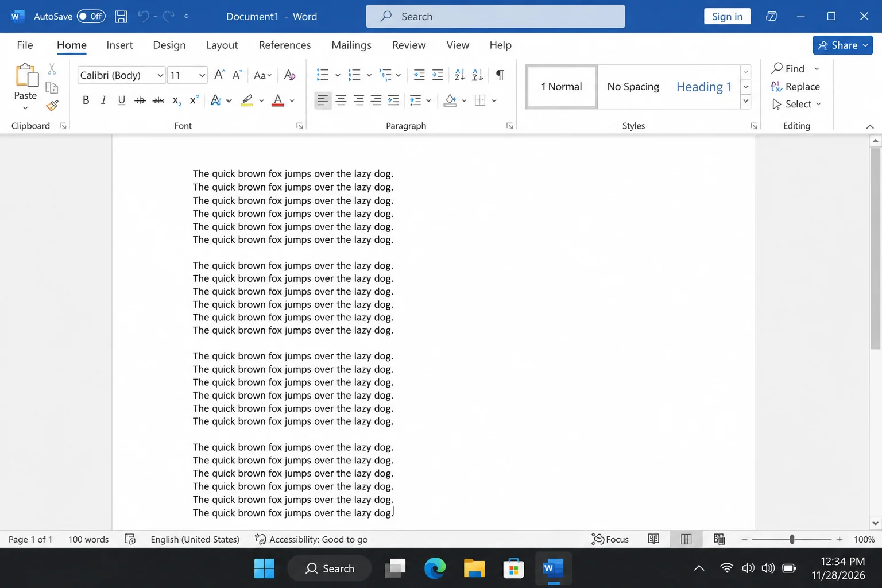
Task: Open the Change Case Aa dropdown
Action: pos(262,75)
